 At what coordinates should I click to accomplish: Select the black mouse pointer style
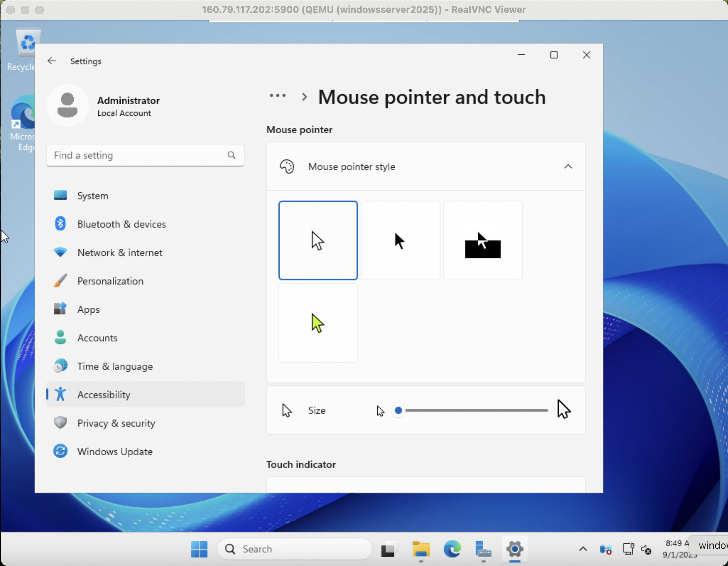coord(400,240)
